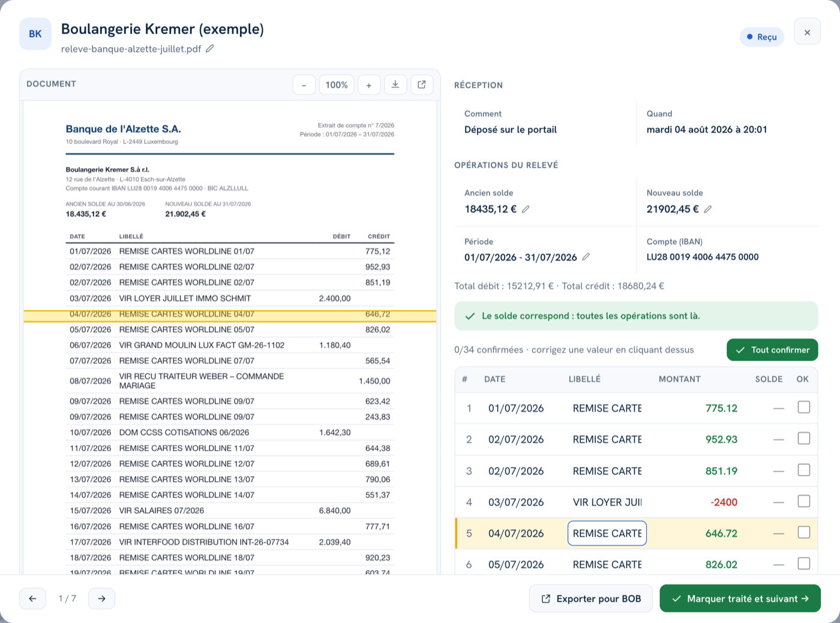The height and width of the screenshot is (623, 840).
Task: Mark as processed and go to next
Action: [740, 598]
